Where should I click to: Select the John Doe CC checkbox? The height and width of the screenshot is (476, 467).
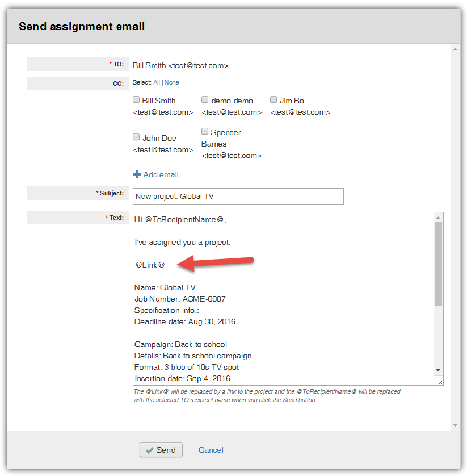[136, 137]
